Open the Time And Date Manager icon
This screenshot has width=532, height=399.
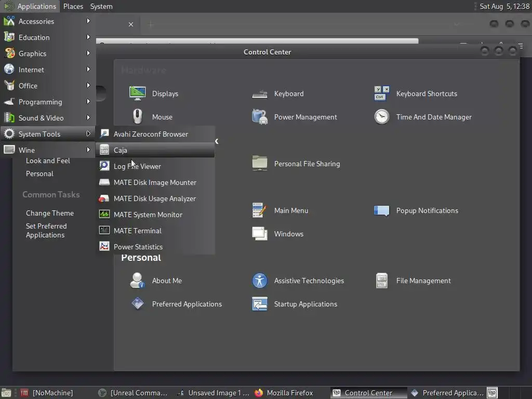point(382,117)
